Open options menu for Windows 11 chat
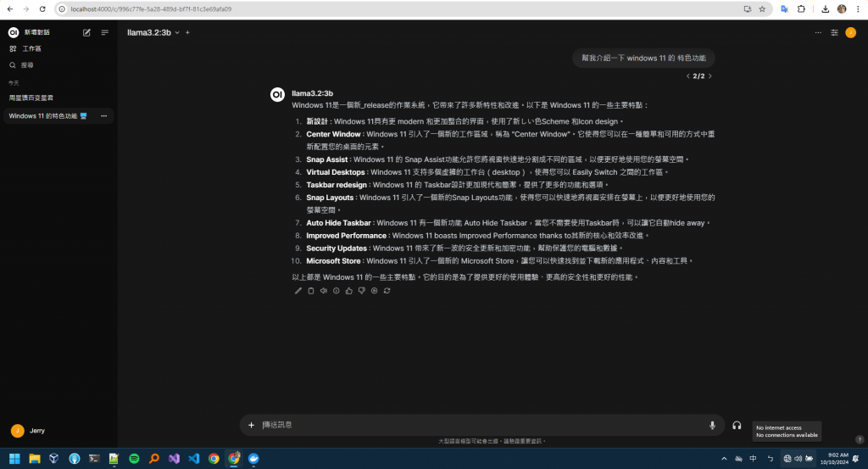Image resolution: width=868 pixels, height=469 pixels. [103, 115]
